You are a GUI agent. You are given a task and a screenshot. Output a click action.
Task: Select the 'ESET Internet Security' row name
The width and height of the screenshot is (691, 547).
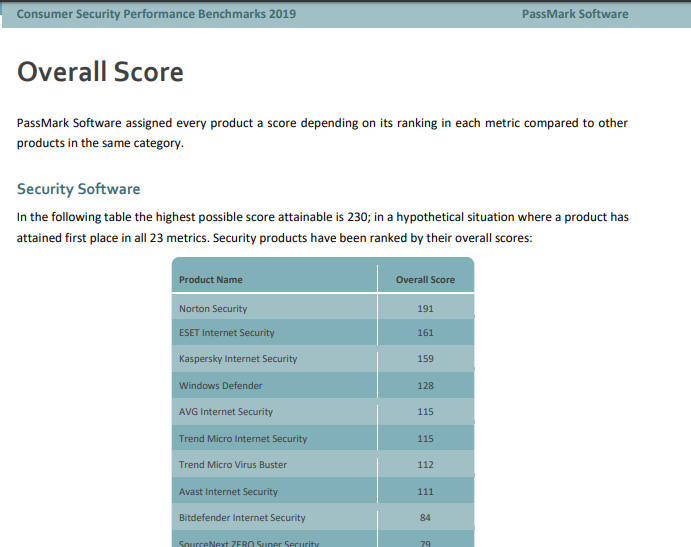coord(227,333)
